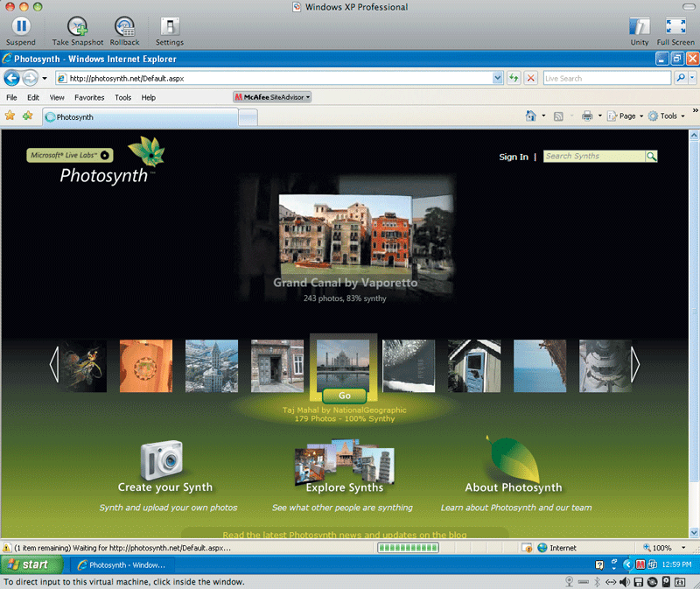Click the Sign In link
This screenshot has width=700, height=589.
tap(514, 158)
